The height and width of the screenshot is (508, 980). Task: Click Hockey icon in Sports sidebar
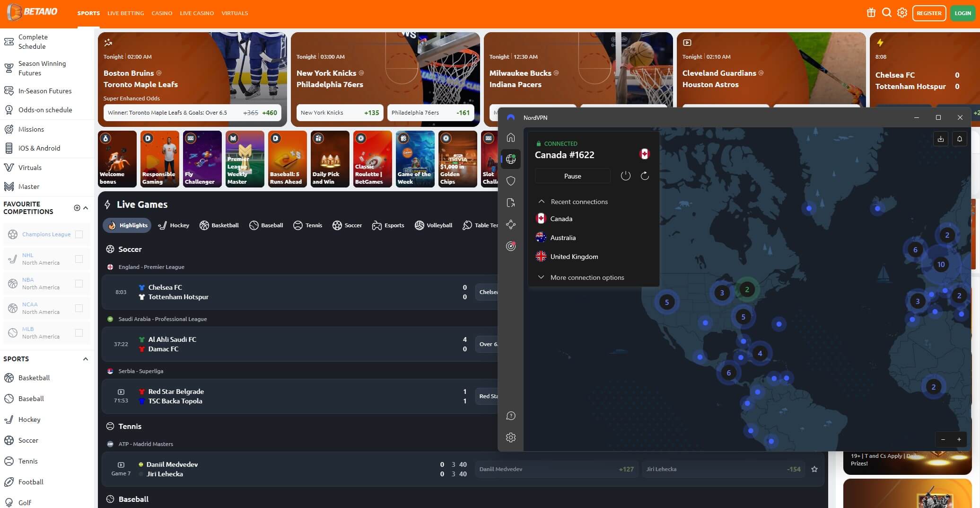click(9, 419)
